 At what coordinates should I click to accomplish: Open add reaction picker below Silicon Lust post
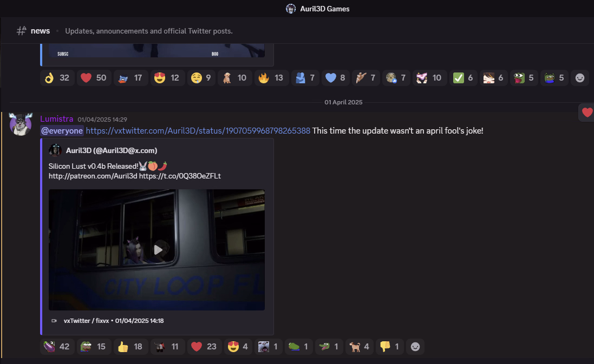(x=415, y=347)
